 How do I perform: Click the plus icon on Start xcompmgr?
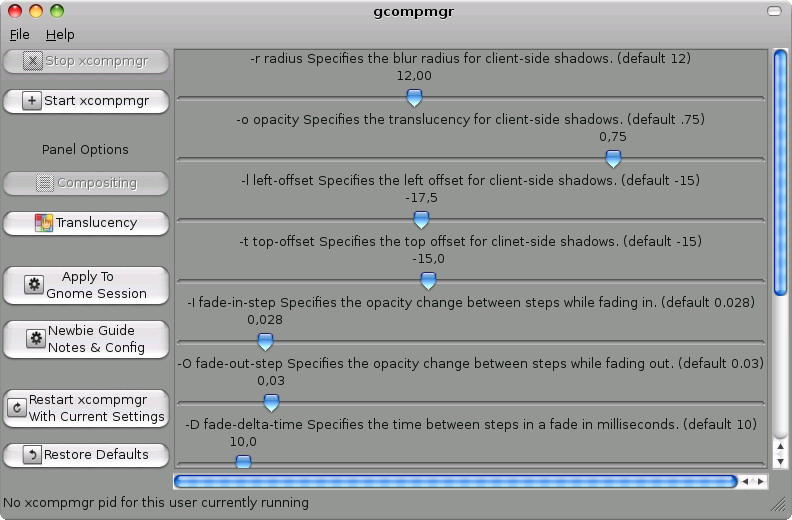tap(32, 101)
